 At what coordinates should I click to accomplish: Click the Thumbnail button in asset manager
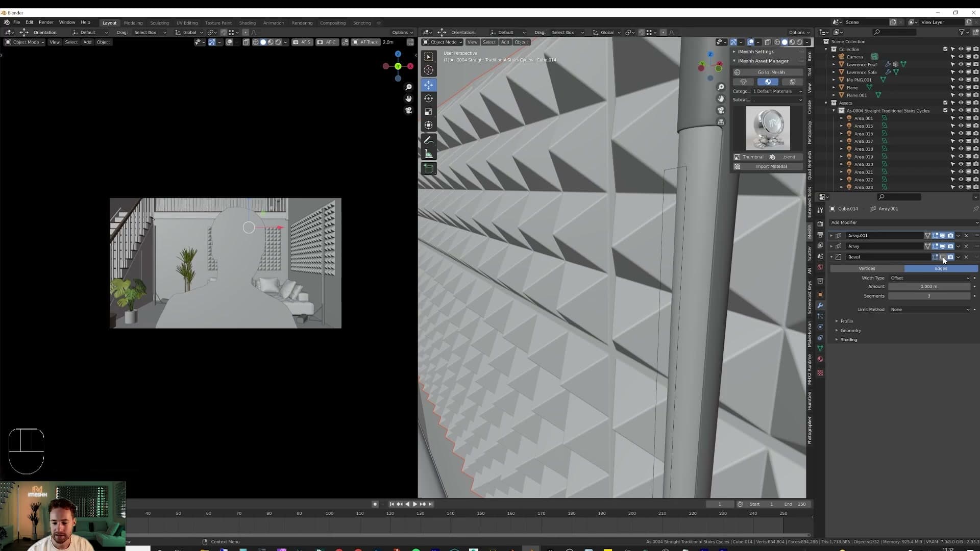[749, 157]
